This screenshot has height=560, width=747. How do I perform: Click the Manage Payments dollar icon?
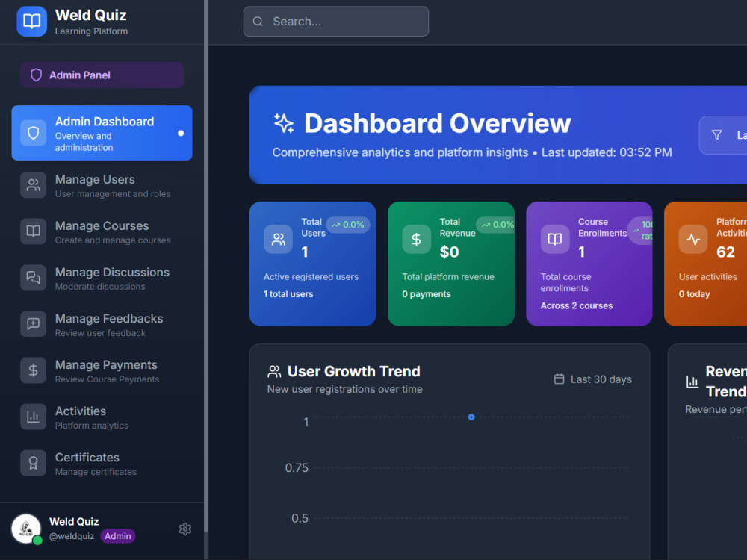(x=34, y=370)
